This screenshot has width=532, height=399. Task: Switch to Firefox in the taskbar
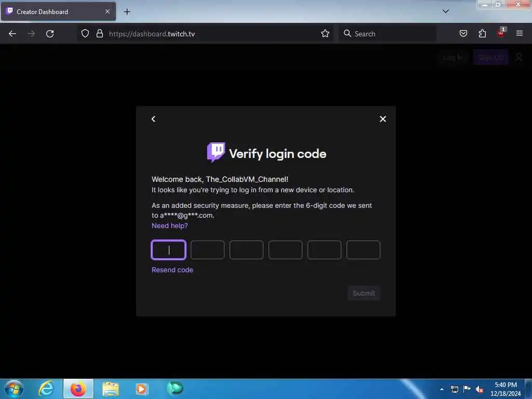(78, 389)
